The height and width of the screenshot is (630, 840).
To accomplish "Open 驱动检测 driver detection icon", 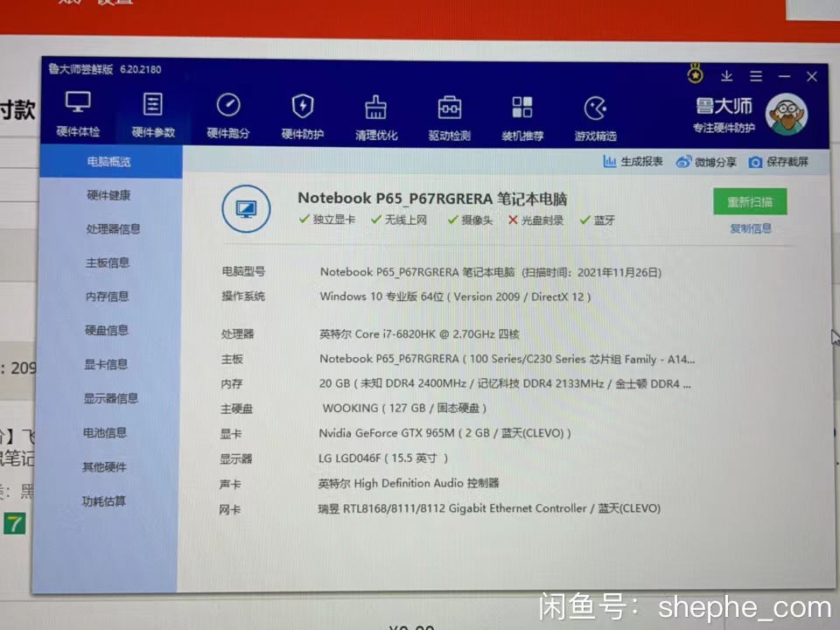I will pyautogui.click(x=450, y=108).
